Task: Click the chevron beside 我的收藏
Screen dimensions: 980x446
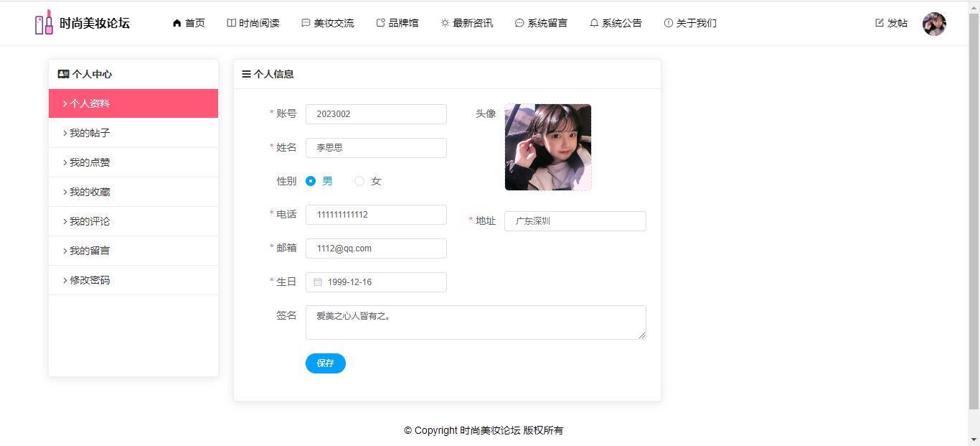Action: [x=65, y=192]
